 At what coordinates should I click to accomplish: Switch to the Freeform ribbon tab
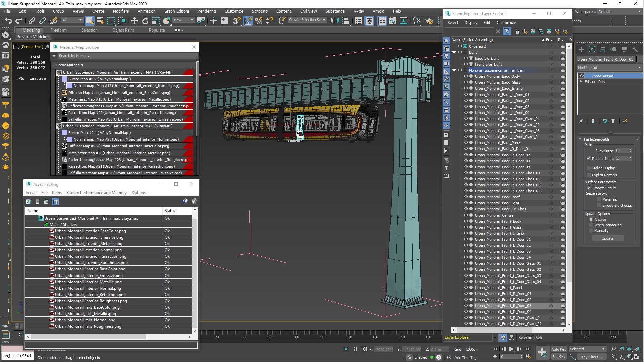click(59, 30)
